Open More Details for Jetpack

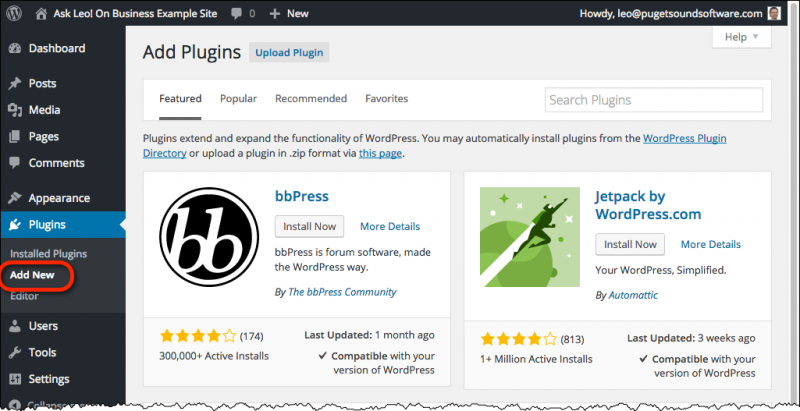click(x=711, y=244)
